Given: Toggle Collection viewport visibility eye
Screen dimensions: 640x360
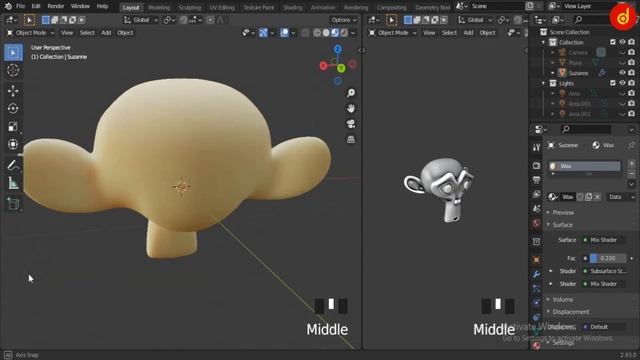Looking at the screenshot, I should tap(622, 42).
